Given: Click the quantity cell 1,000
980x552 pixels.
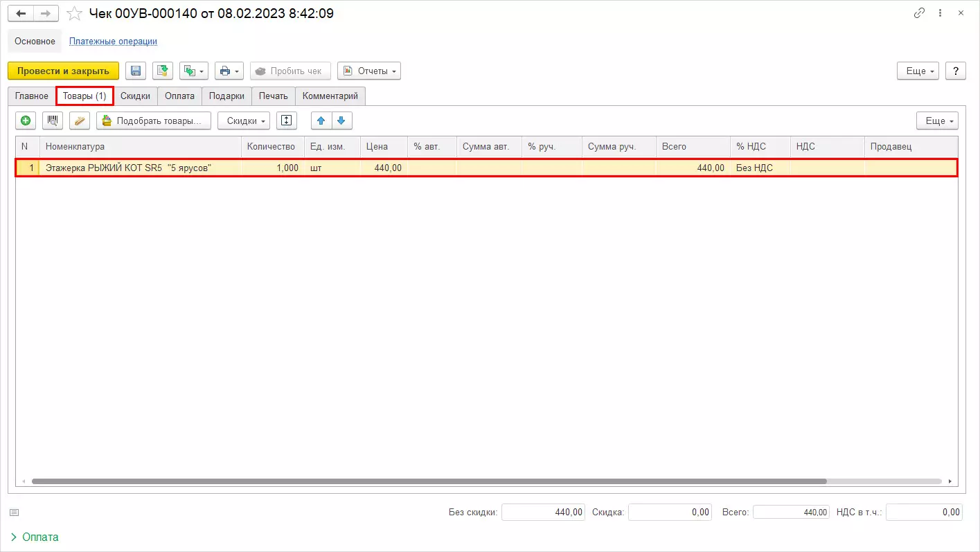Looking at the screenshot, I should click(x=273, y=168).
